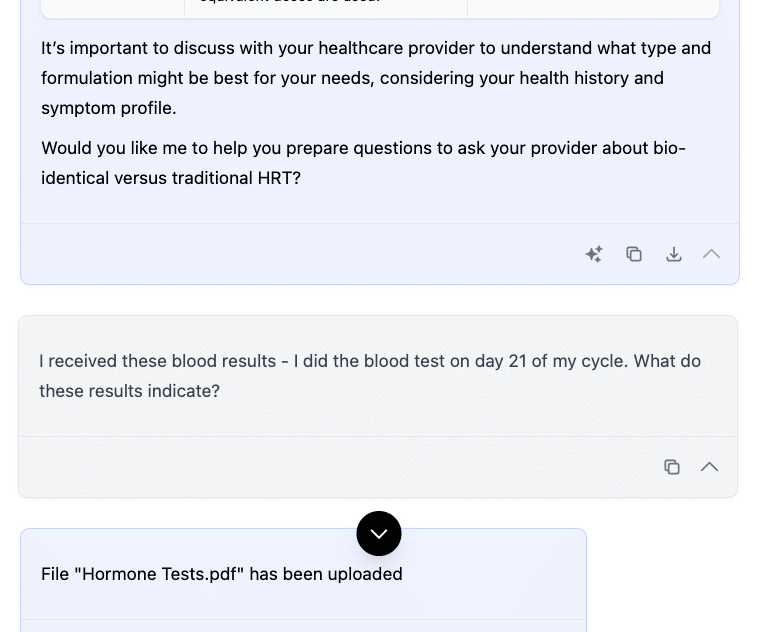Viewport: 766px width, 632px height.
Task: Download the assistant's HRT response
Action: (674, 254)
